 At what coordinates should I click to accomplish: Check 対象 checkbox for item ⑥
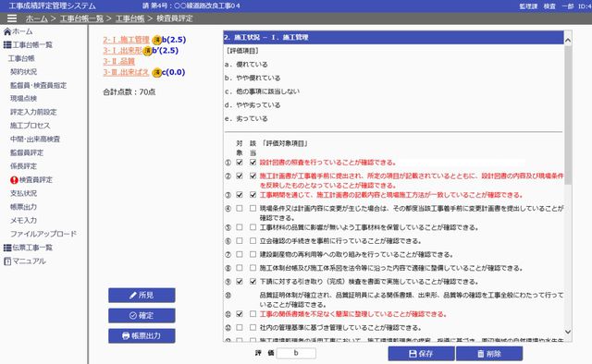tap(240, 241)
